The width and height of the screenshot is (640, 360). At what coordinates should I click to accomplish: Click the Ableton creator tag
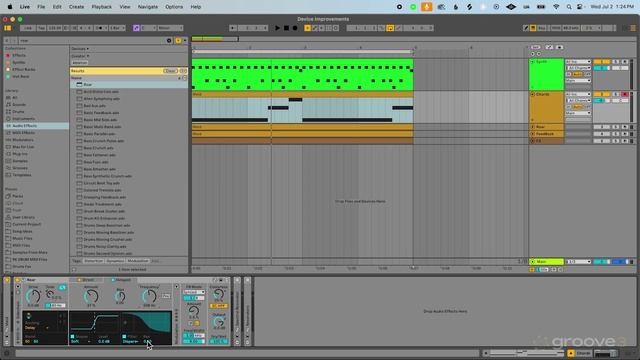click(80, 63)
